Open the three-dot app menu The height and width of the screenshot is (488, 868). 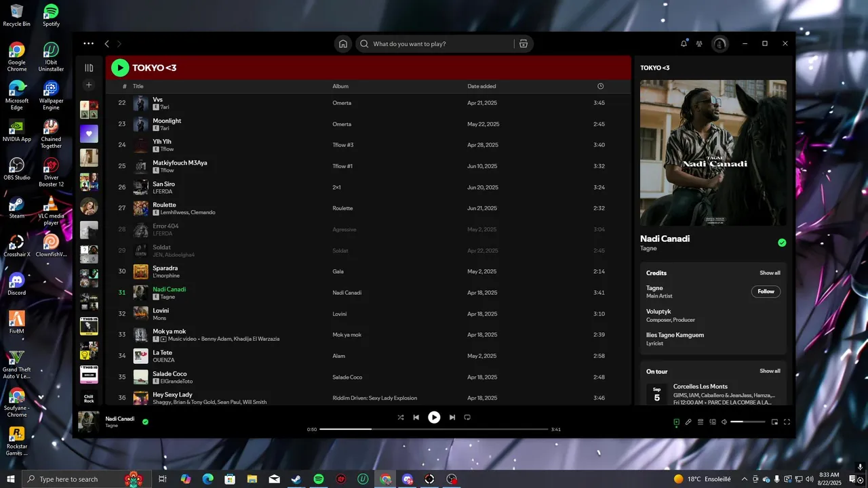coord(89,43)
